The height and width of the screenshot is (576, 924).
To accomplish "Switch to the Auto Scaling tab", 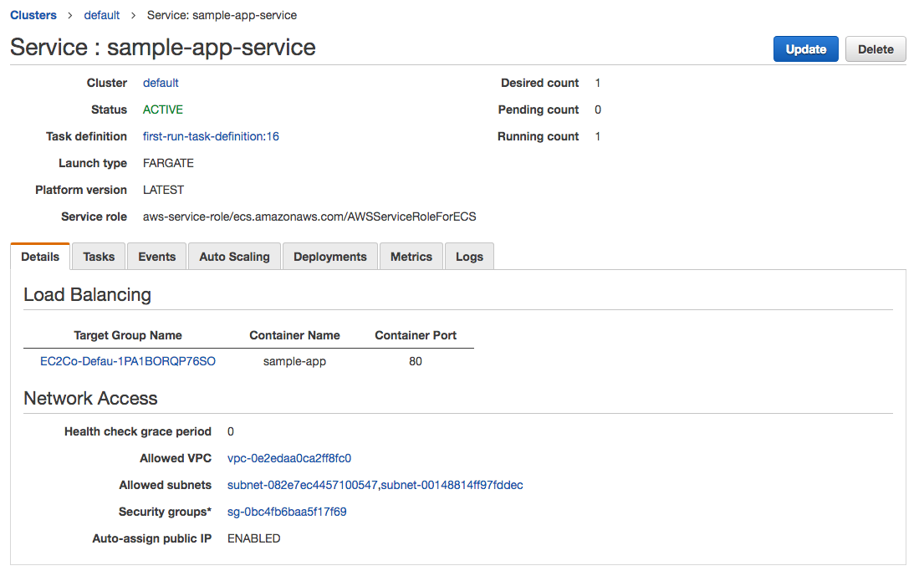I will click(234, 257).
